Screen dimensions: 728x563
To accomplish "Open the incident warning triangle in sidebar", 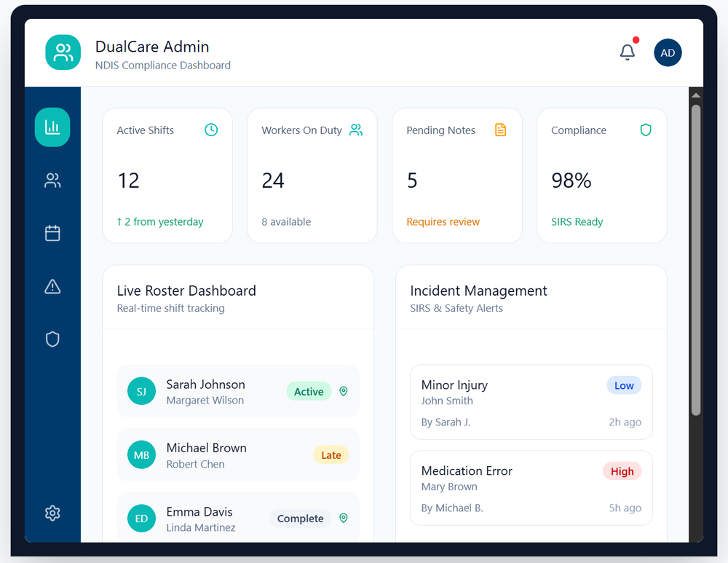I will [x=52, y=286].
